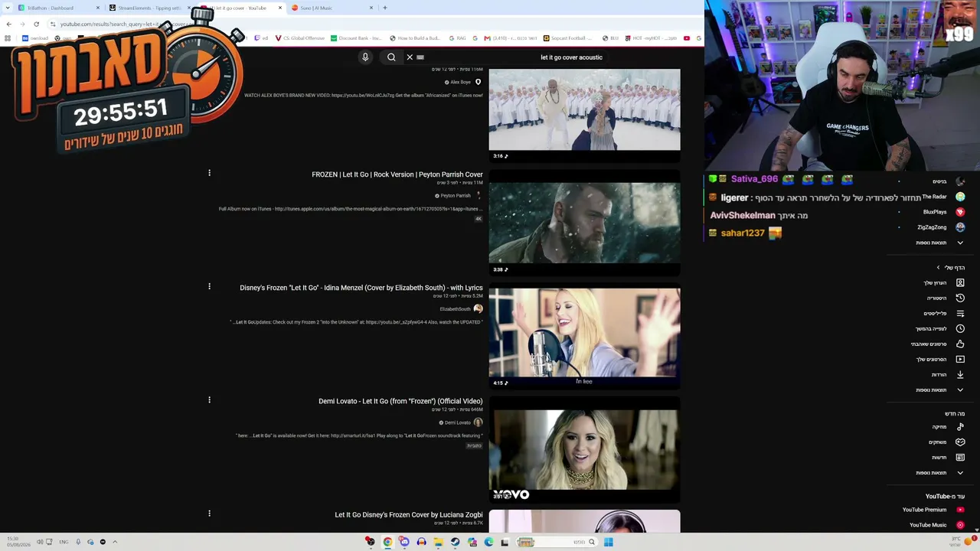Open ElizabethSouth channel avatar
Screen dimensions: 980x551
(x=478, y=309)
